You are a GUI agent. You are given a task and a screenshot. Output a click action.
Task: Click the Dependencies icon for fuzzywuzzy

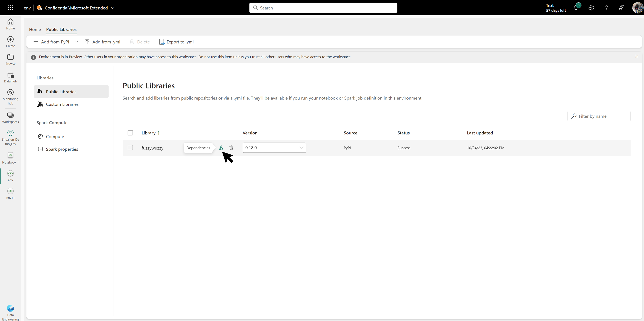tap(221, 148)
